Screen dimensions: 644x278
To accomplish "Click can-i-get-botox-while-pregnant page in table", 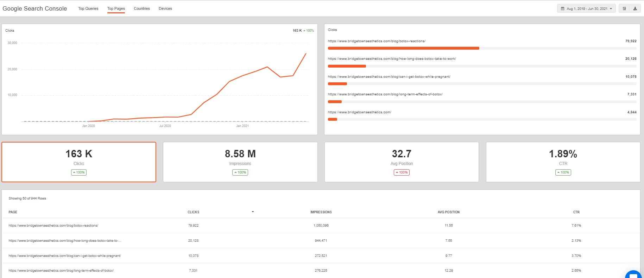I will 64,256.
